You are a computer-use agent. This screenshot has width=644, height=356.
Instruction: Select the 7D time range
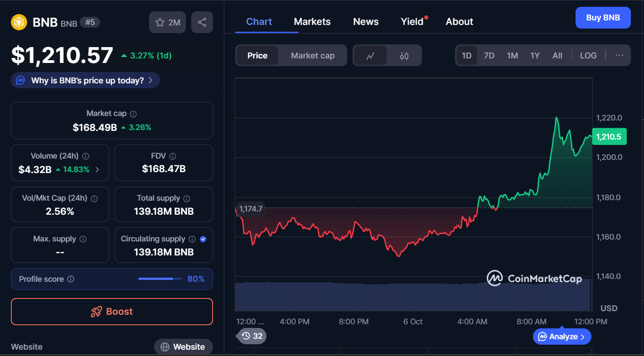click(489, 56)
